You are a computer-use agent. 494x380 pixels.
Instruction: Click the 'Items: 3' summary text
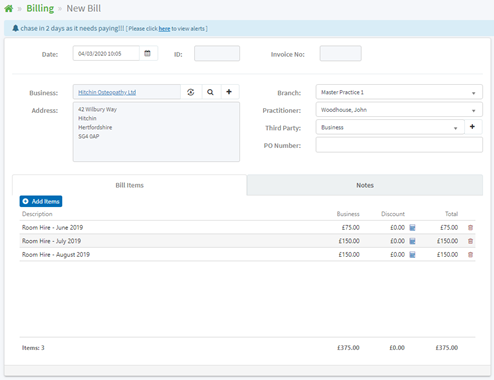click(x=33, y=348)
